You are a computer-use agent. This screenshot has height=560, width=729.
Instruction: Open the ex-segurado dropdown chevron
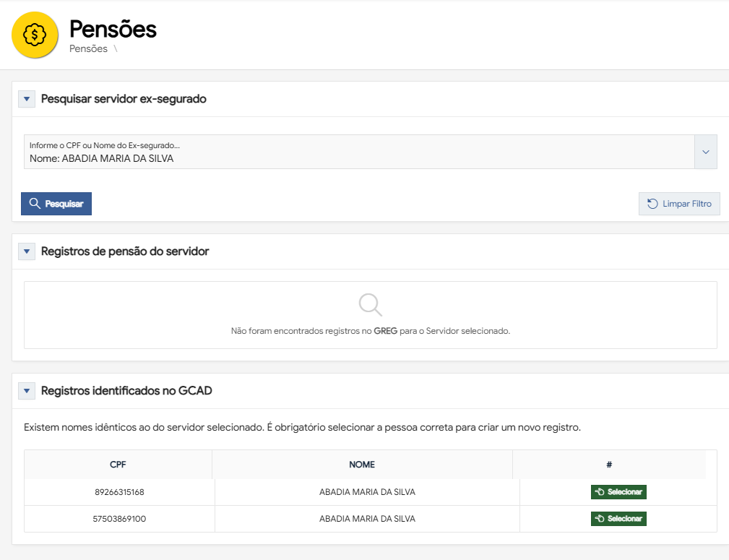pyautogui.click(x=706, y=152)
